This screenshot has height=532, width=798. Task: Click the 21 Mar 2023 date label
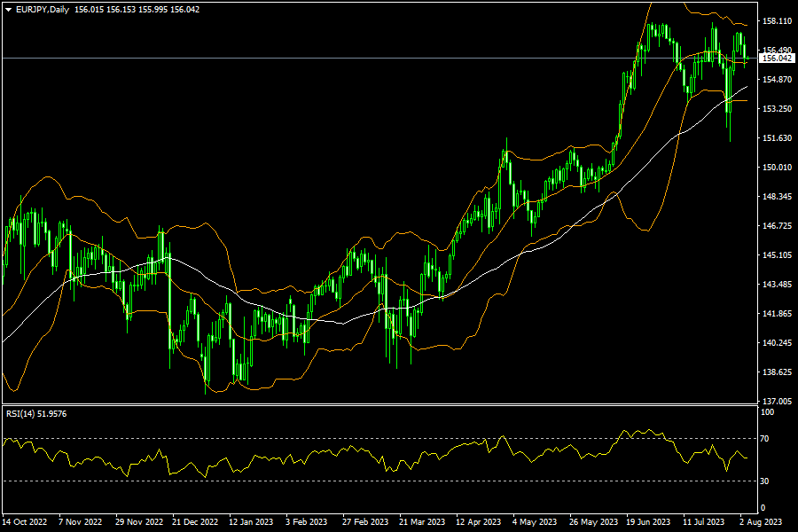coord(422,522)
